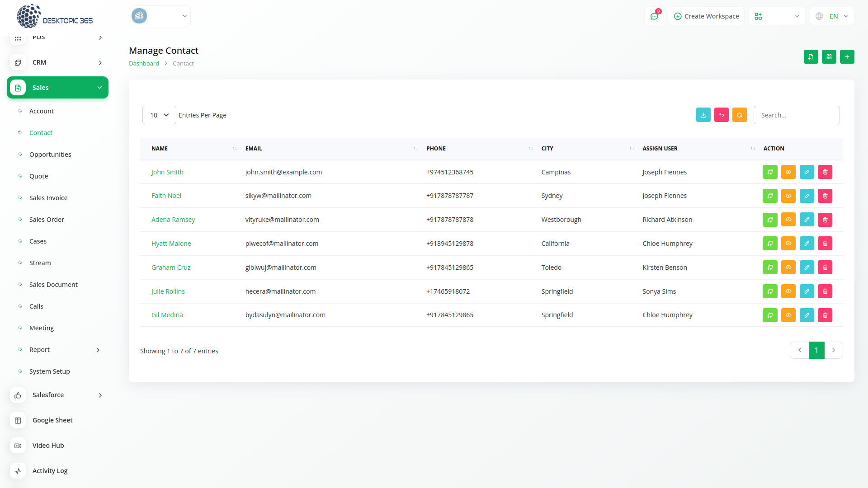Edit Gil Medina contact

807,315
